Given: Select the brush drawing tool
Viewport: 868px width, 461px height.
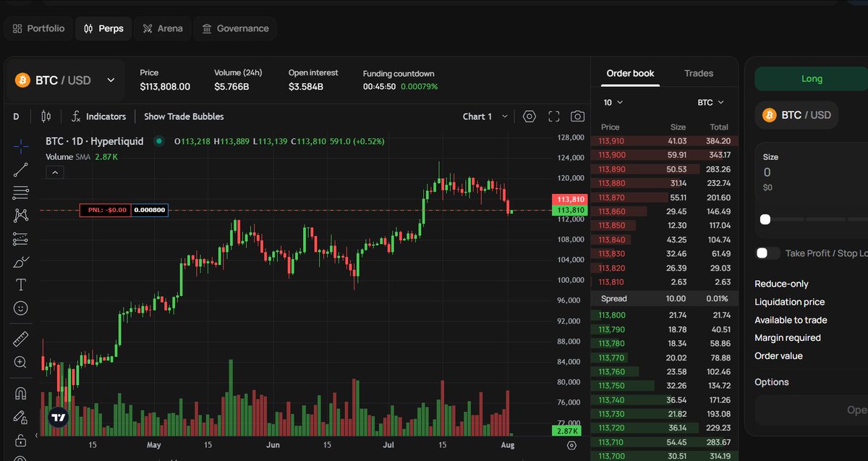Looking at the screenshot, I should pyautogui.click(x=21, y=262).
